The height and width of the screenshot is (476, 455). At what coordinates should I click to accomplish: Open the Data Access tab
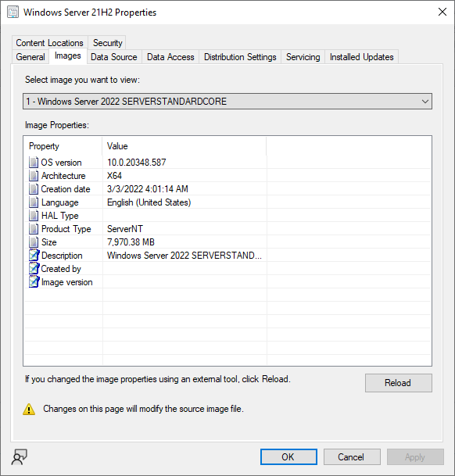(x=170, y=57)
